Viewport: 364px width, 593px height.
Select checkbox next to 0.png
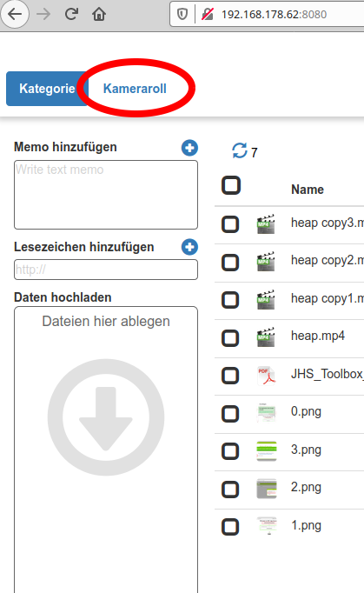(x=230, y=413)
